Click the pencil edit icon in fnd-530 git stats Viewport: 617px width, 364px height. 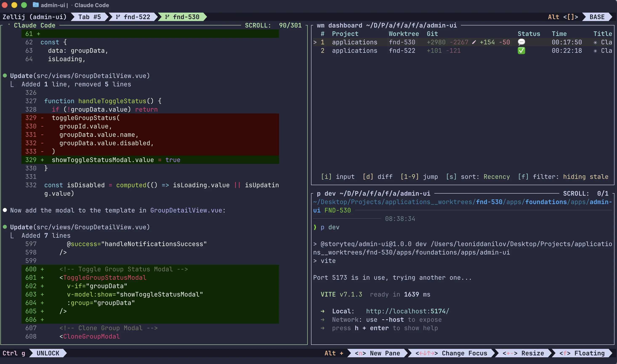pyautogui.click(x=474, y=42)
